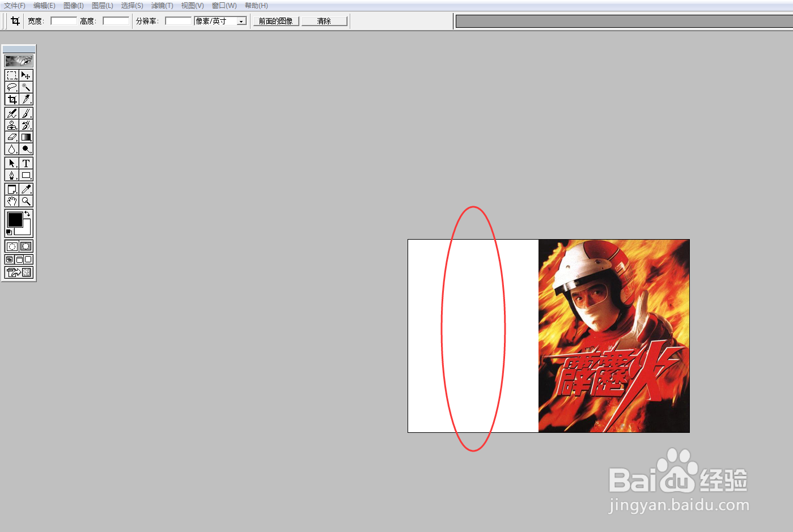Click the 清除 button

[324, 21]
